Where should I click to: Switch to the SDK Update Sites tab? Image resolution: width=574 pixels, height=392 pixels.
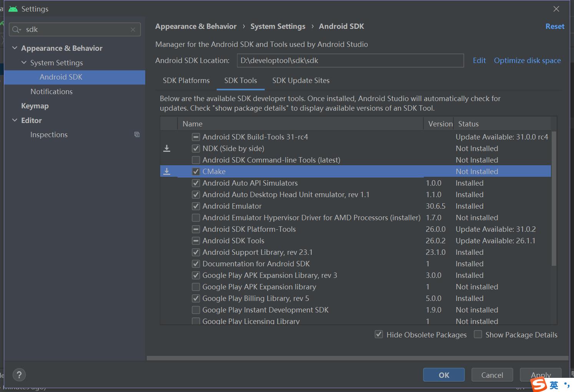pyautogui.click(x=301, y=80)
